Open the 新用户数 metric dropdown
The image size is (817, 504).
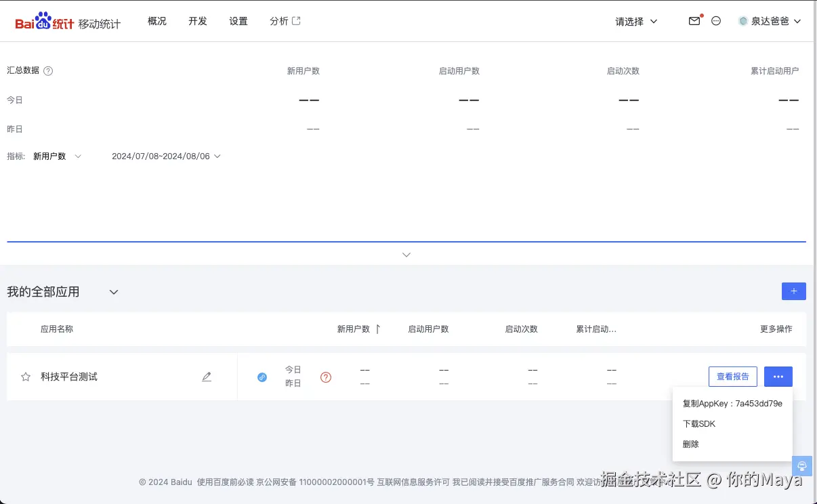point(57,156)
